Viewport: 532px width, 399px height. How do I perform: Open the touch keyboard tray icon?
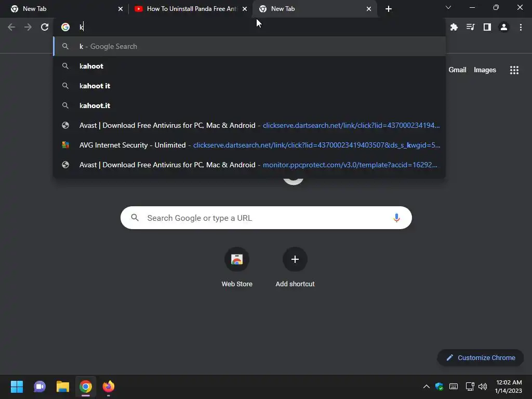click(454, 387)
